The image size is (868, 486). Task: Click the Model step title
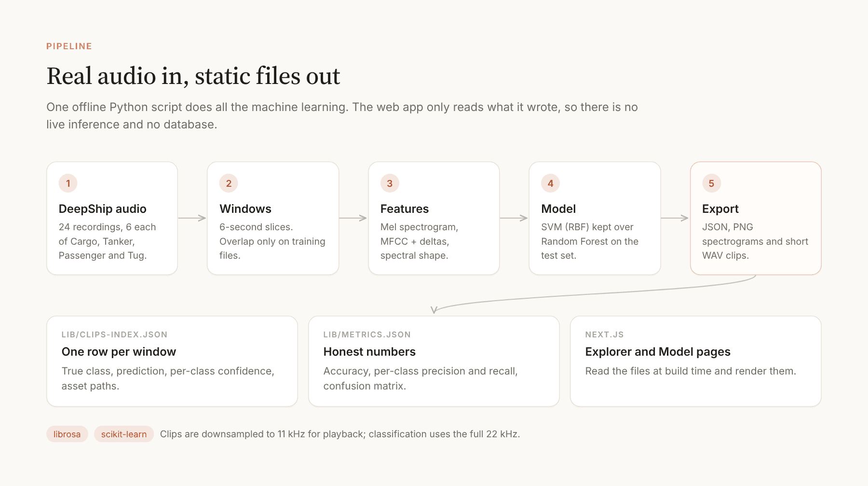click(x=558, y=209)
